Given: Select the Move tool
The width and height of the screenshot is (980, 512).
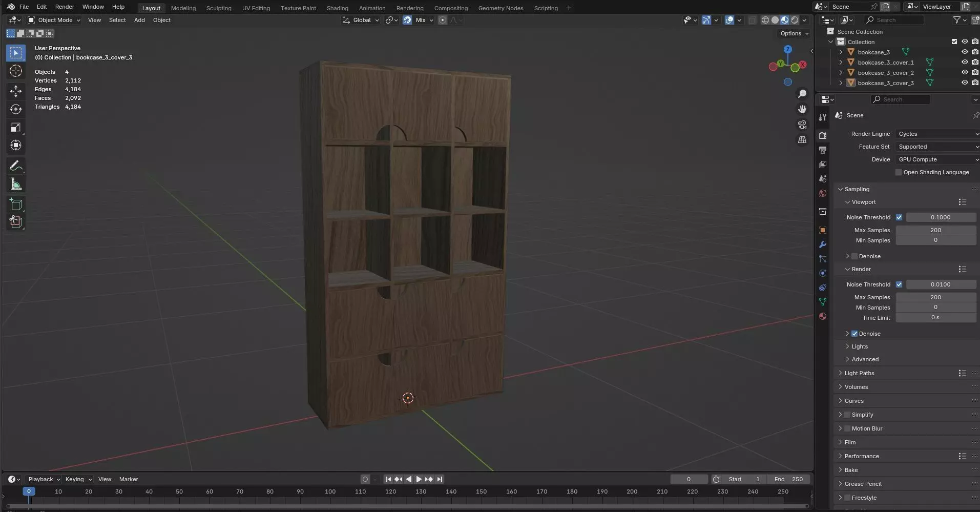Looking at the screenshot, I should click(16, 91).
